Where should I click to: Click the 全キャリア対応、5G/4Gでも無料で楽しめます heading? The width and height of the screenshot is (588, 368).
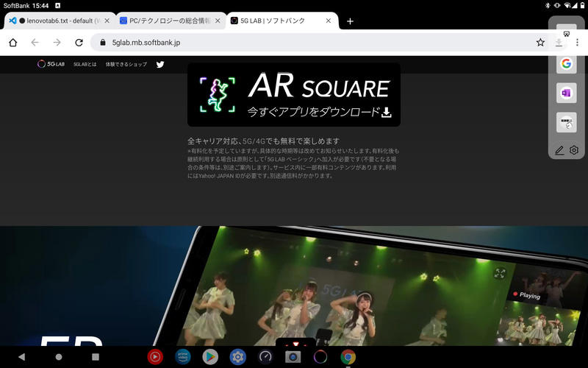[263, 141]
